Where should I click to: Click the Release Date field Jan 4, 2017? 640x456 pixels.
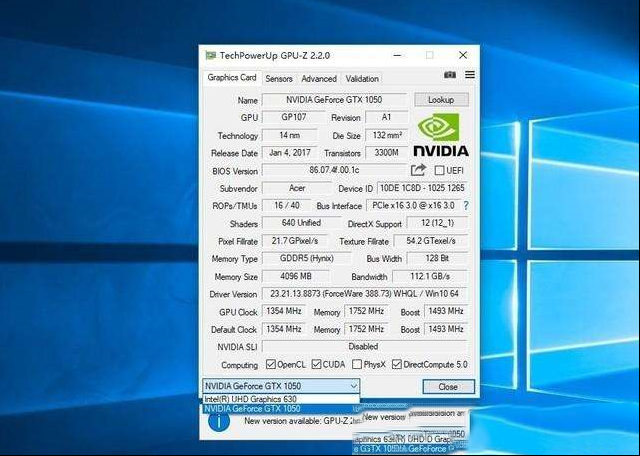coord(290,153)
